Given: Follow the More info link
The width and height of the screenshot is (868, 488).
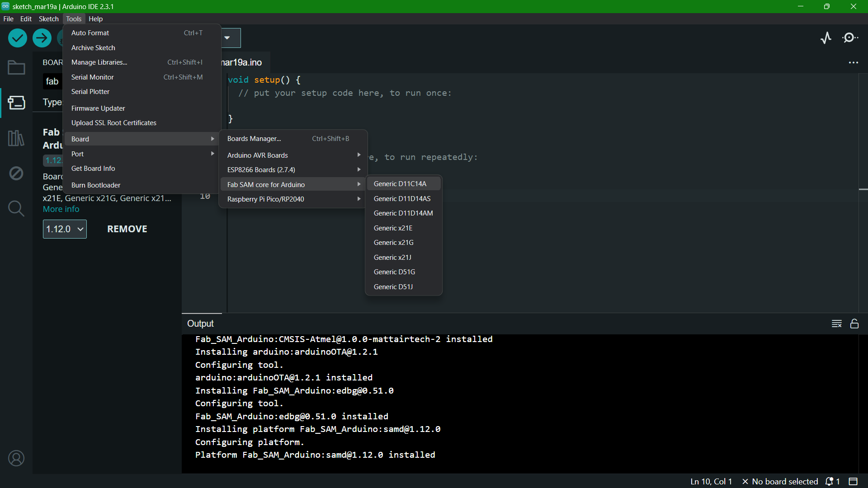Looking at the screenshot, I should 61,209.
